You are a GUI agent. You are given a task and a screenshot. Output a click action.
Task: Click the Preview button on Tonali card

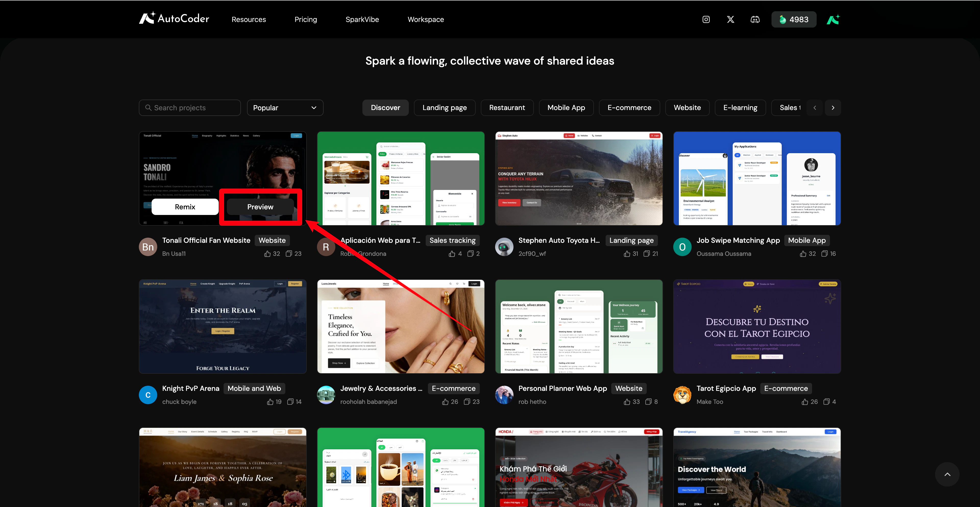[260, 207]
